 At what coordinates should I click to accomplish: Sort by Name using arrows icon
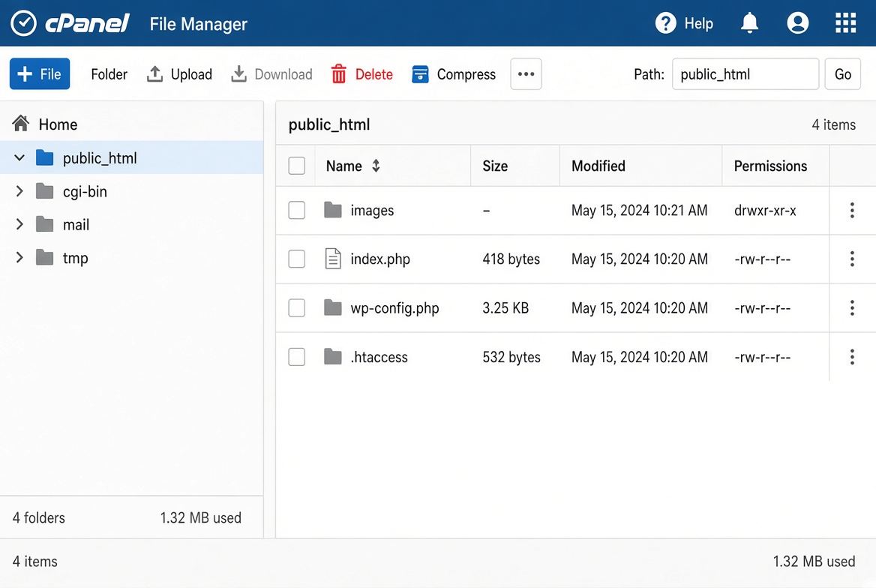tap(376, 166)
